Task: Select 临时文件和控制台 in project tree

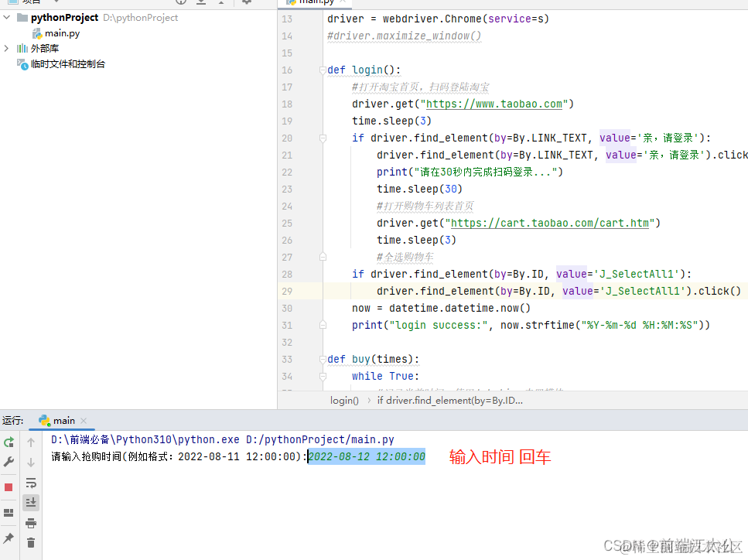Action: pos(68,64)
